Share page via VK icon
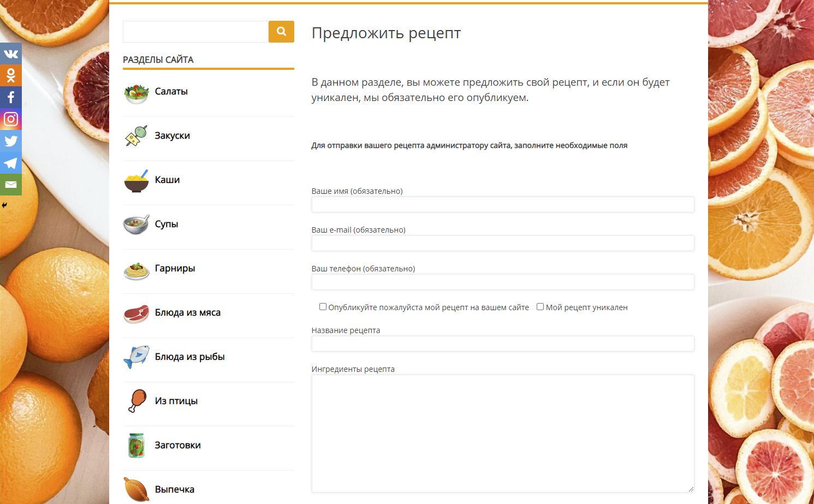This screenshot has width=814, height=504. coord(11,54)
